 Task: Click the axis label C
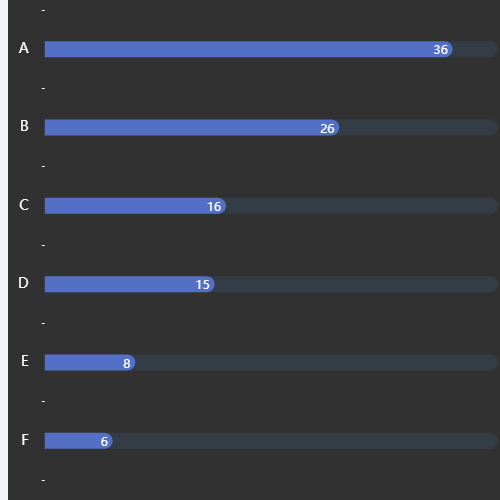pos(24,205)
